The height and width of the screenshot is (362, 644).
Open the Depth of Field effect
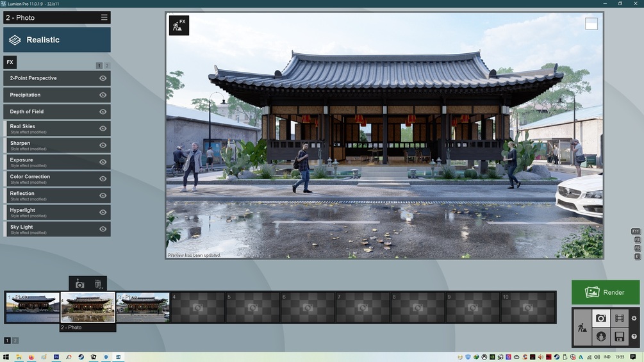pos(57,111)
